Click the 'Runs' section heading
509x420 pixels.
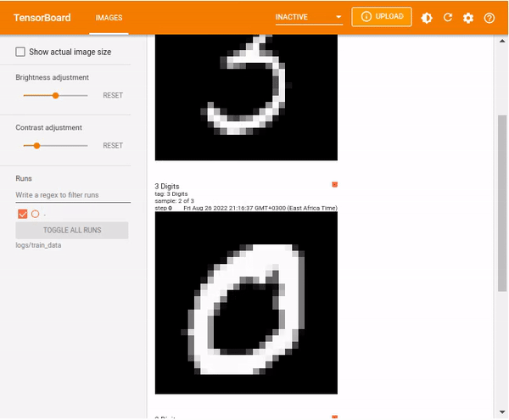pyautogui.click(x=24, y=178)
